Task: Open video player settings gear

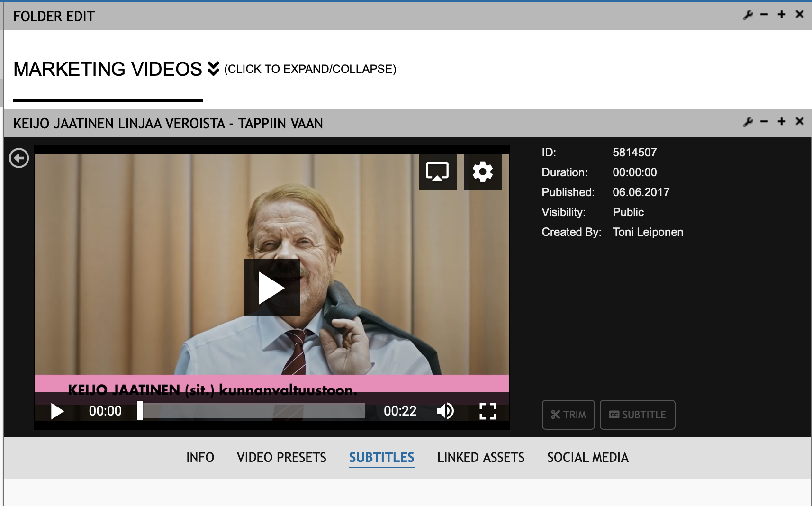Action: (483, 172)
